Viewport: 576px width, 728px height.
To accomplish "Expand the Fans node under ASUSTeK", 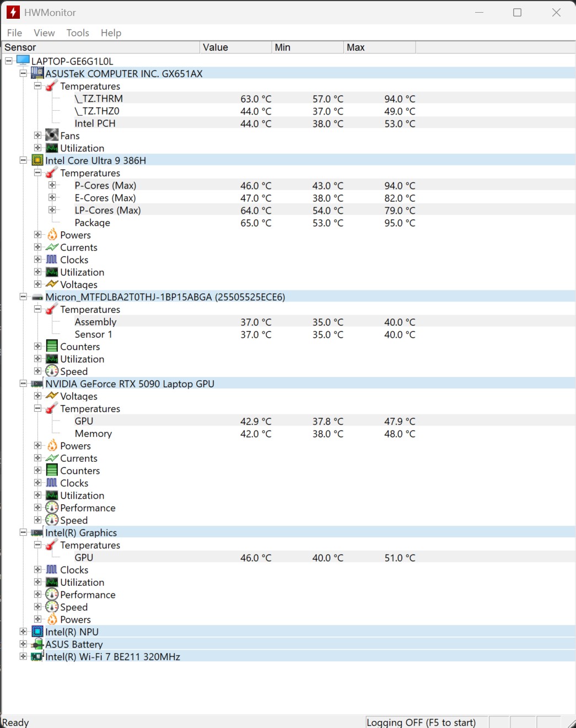I will click(x=37, y=136).
